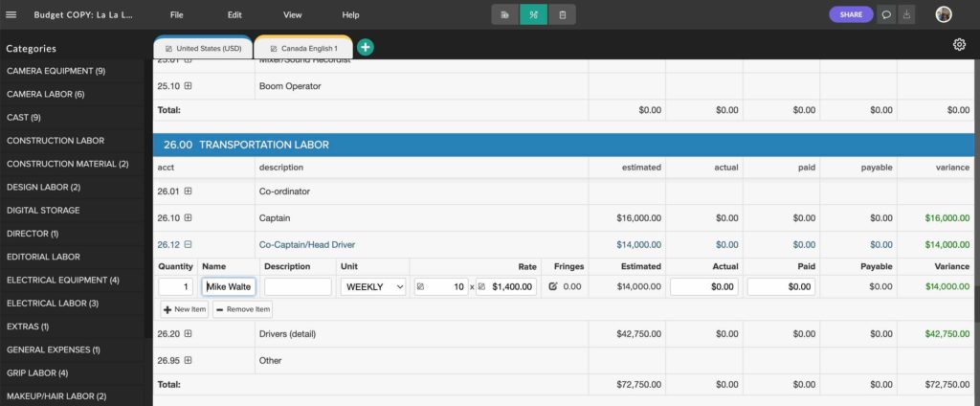
Task: Click the Actual $0.00 input field
Action: pyautogui.click(x=704, y=286)
